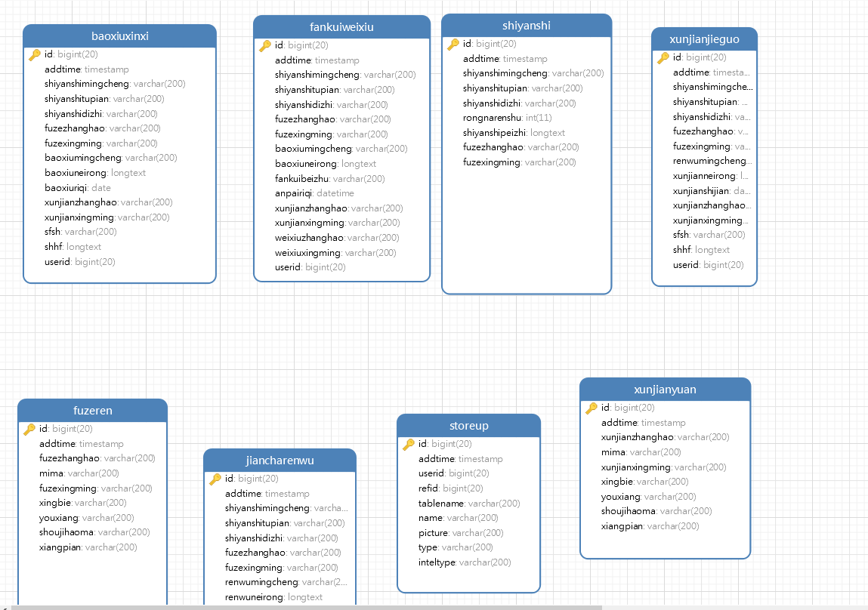Select shiyanshipeizhi longtext field in shiyanshi
The image size is (868, 610).
514,133
